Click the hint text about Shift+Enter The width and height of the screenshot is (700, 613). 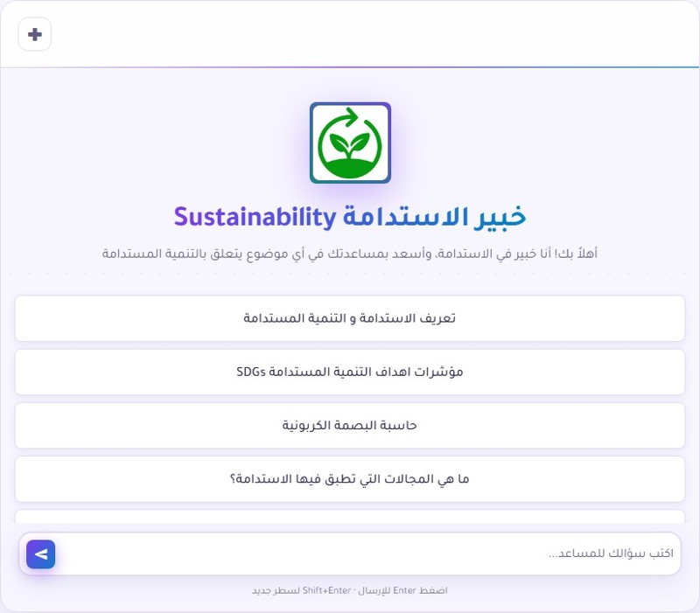[x=350, y=590]
